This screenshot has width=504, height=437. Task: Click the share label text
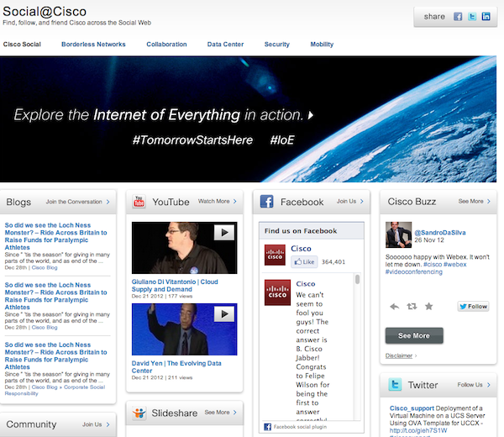pos(434,17)
